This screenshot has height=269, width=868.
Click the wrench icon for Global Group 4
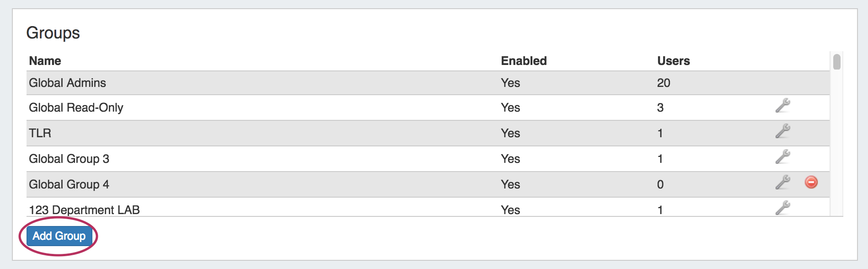[782, 183]
